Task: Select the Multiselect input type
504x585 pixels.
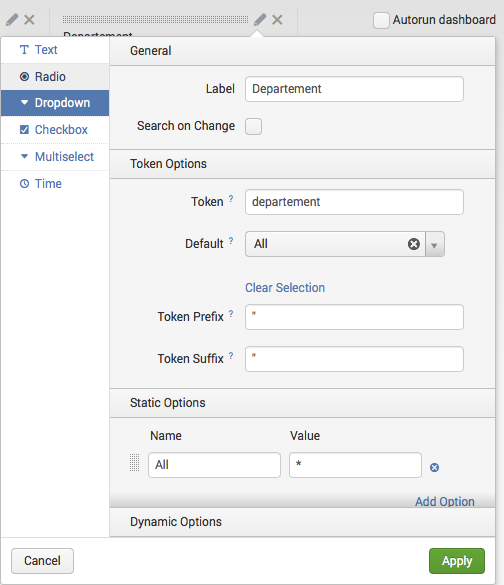Action: click(55, 157)
